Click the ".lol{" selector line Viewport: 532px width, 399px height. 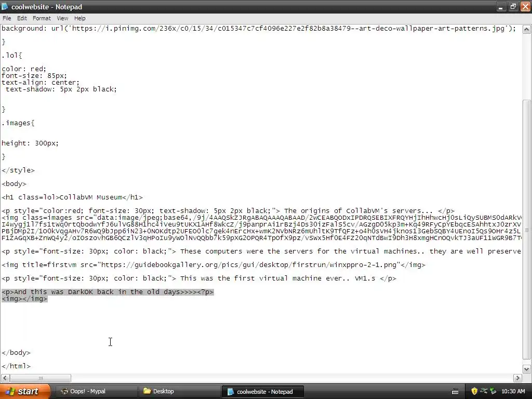[x=12, y=55]
